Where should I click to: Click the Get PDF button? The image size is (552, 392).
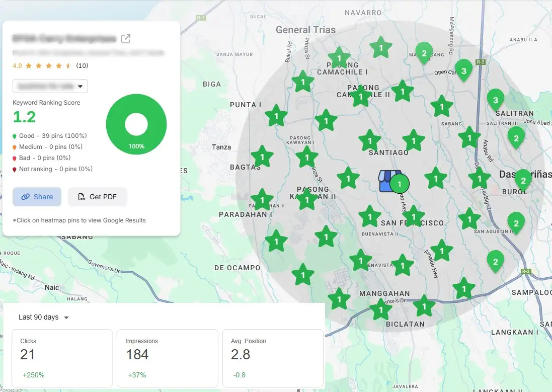pos(97,197)
